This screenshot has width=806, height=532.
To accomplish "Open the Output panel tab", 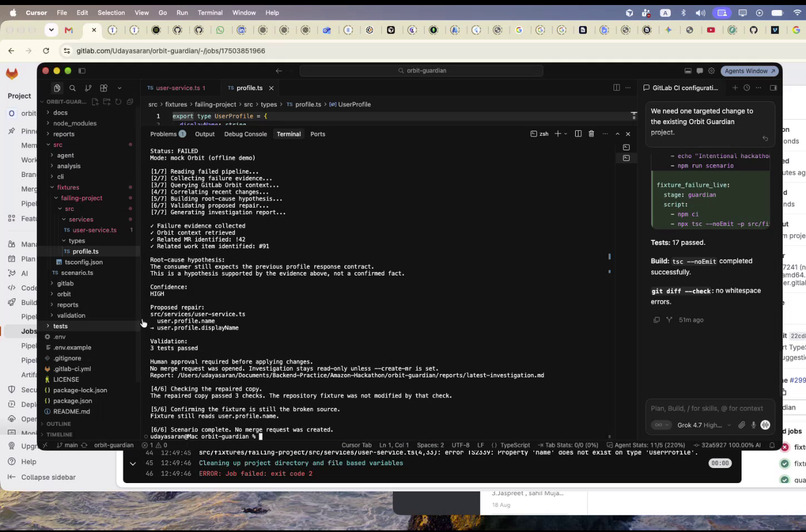I will click(205, 134).
